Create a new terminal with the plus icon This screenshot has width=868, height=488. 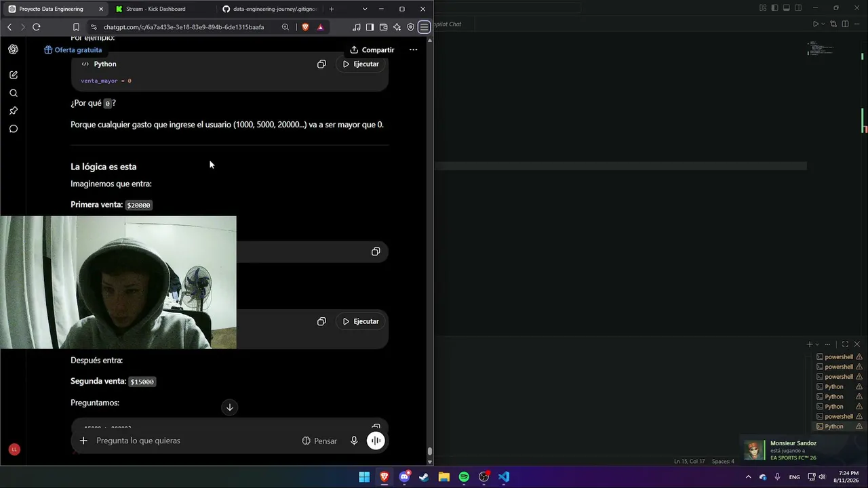pyautogui.click(x=809, y=344)
